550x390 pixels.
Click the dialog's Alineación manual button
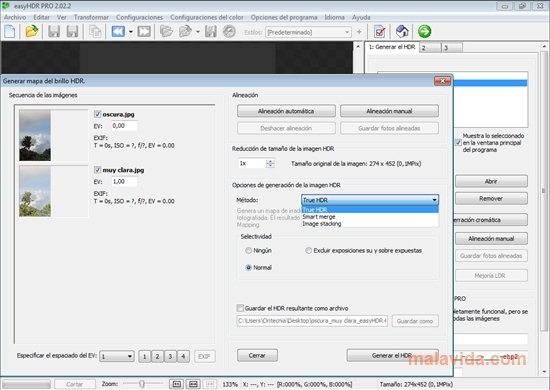point(389,111)
